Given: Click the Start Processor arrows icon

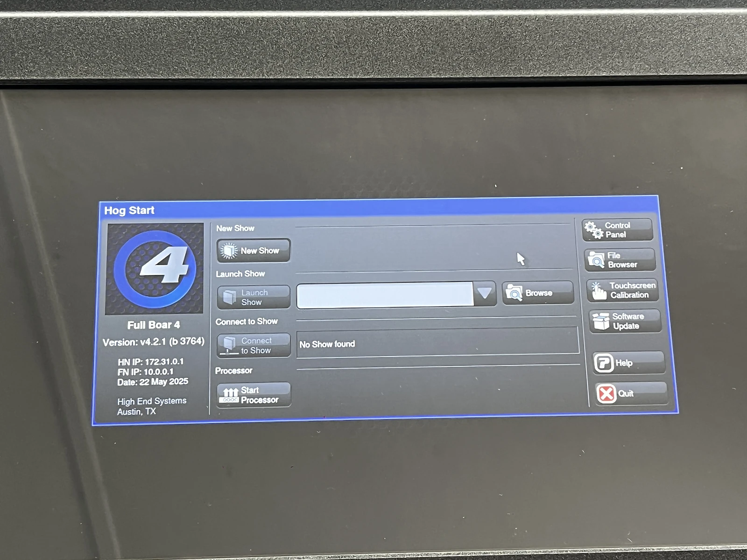Looking at the screenshot, I should tap(230, 395).
